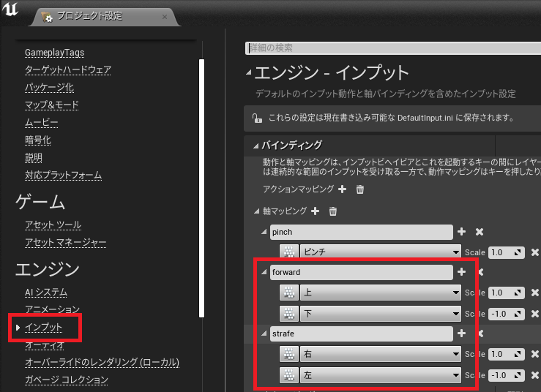The height and width of the screenshot is (392, 541).
Task: Edit the strafe mapping name field
Action: 361,333
